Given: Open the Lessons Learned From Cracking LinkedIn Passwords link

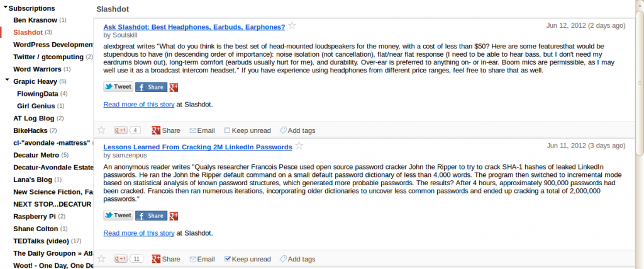Looking at the screenshot, I should (x=197, y=147).
